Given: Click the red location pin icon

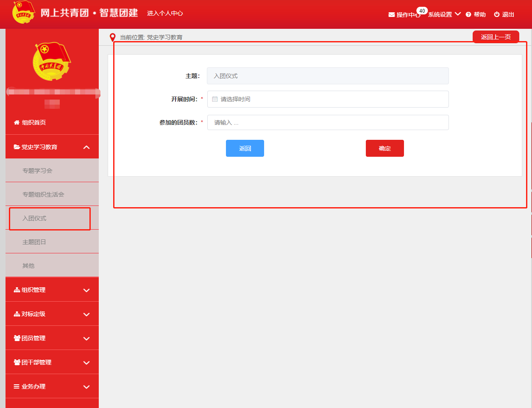Looking at the screenshot, I should (x=112, y=37).
